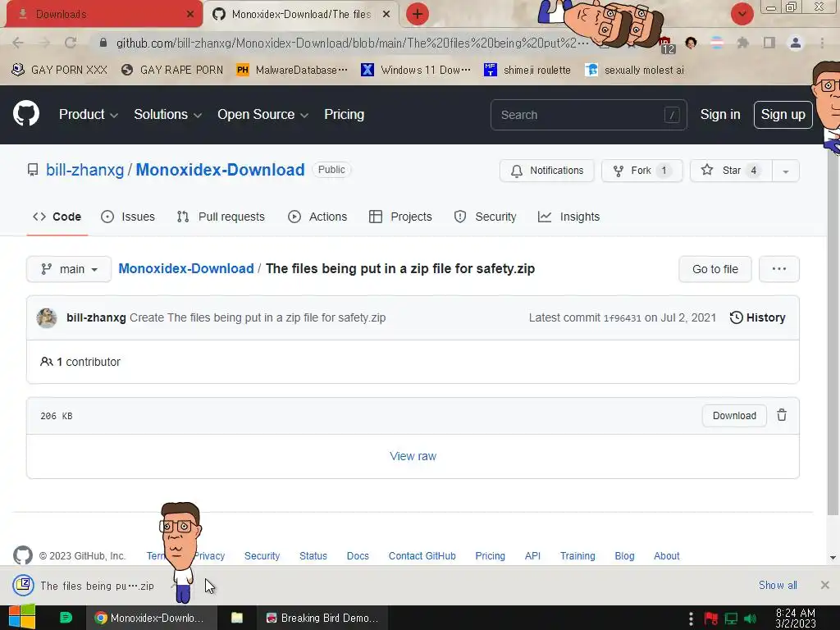Open the Security repository tab
This screenshot has height=630, width=840.
pyautogui.click(x=486, y=217)
